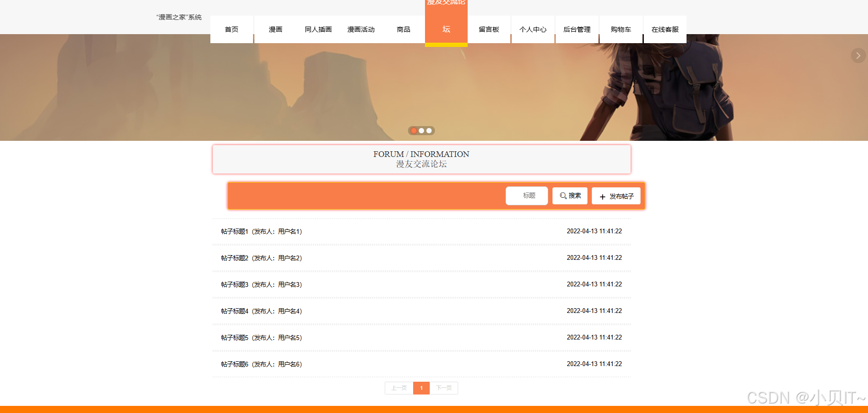Click the date of post 帖子标题3
868x413 pixels.
[594, 285]
